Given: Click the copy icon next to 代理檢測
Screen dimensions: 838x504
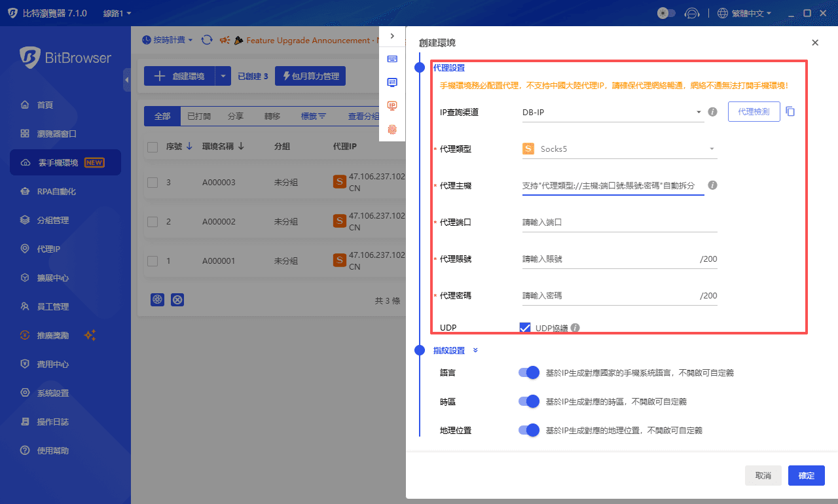Looking at the screenshot, I should click(790, 111).
